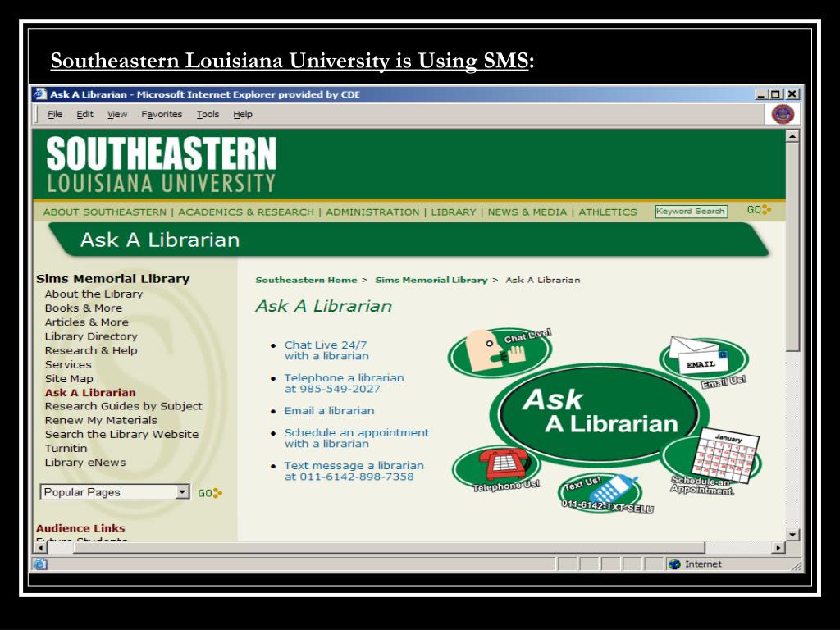Click Sims Memorial Library breadcrumb link
Screen dimensions: 840x630
(x=431, y=280)
